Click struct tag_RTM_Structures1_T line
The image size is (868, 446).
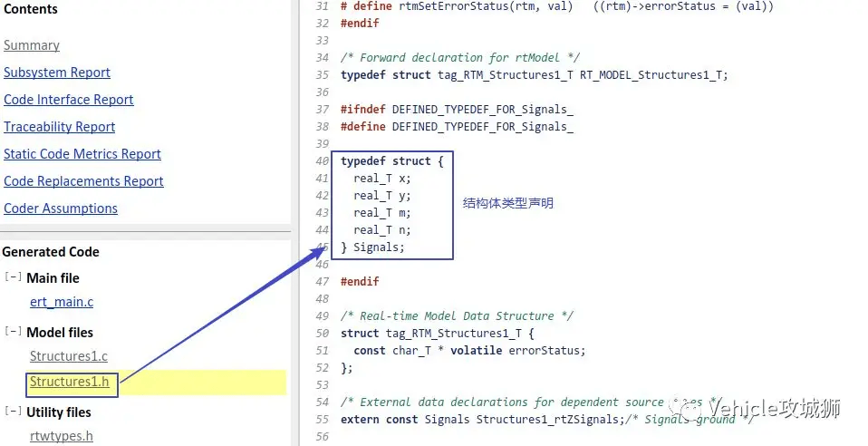click(x=438, y=333)
